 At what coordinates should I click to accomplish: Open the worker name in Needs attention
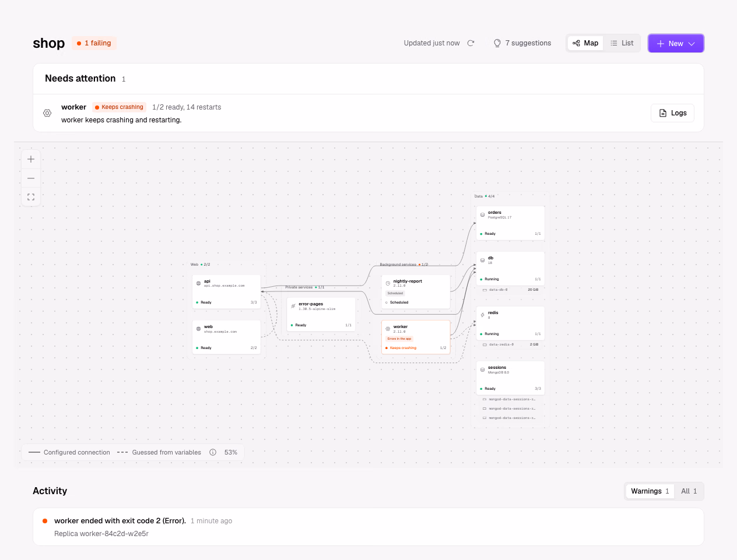click(x=73, y=107)
